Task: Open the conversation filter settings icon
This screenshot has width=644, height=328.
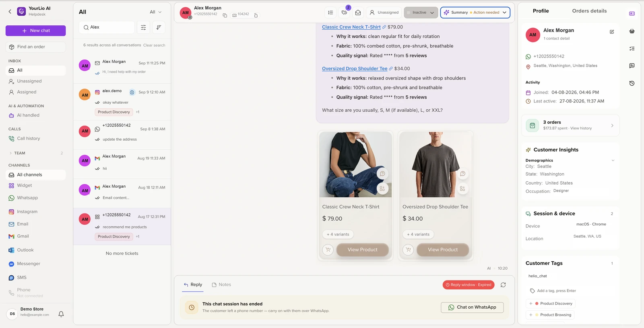Action: (x=143, y=27)
